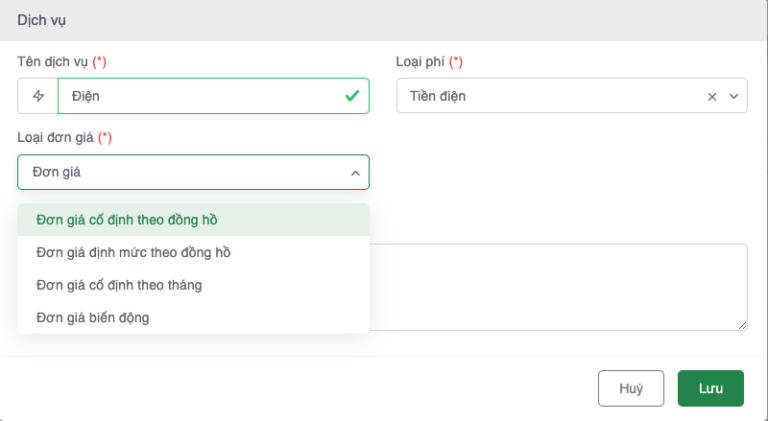Click the lightning bolt icon beside service name
This screenshot has height=421, width=768.
pyautogui.click(x=38, y=96)
